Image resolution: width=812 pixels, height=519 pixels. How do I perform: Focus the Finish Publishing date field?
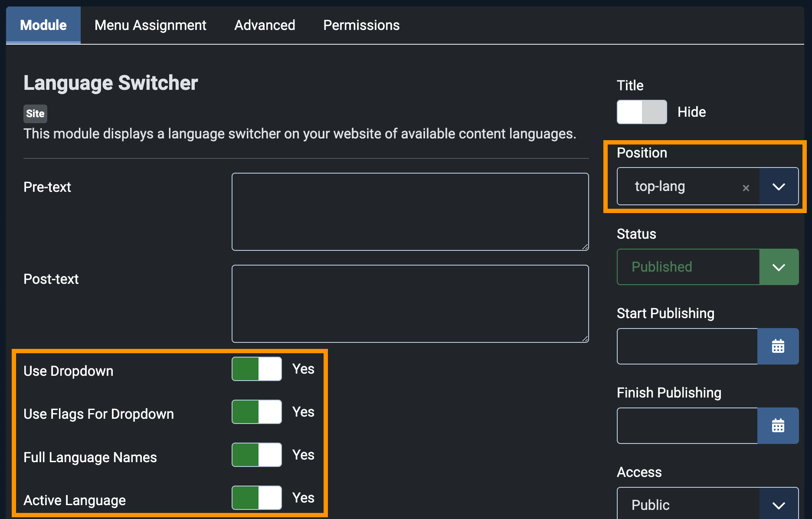687,426
